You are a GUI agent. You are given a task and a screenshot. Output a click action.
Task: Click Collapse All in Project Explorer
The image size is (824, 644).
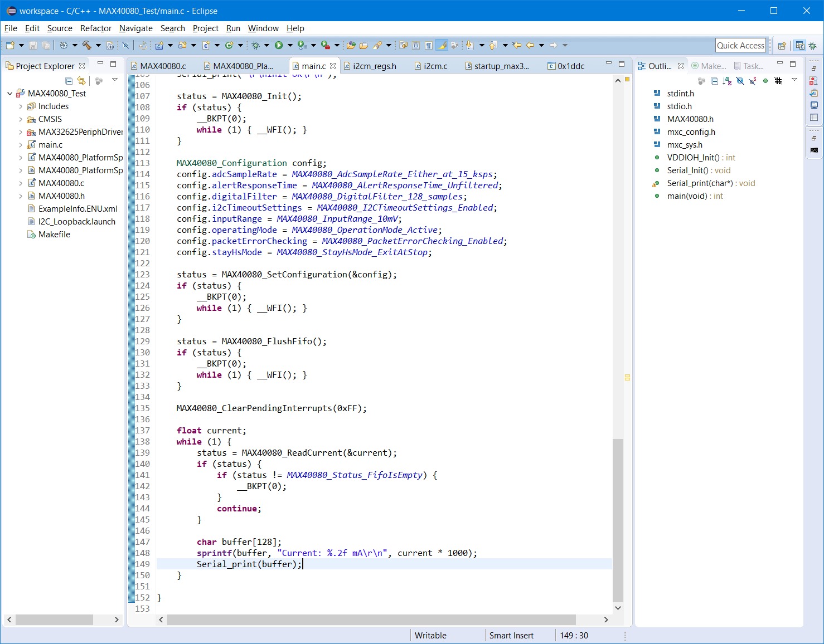pos(69,81)
